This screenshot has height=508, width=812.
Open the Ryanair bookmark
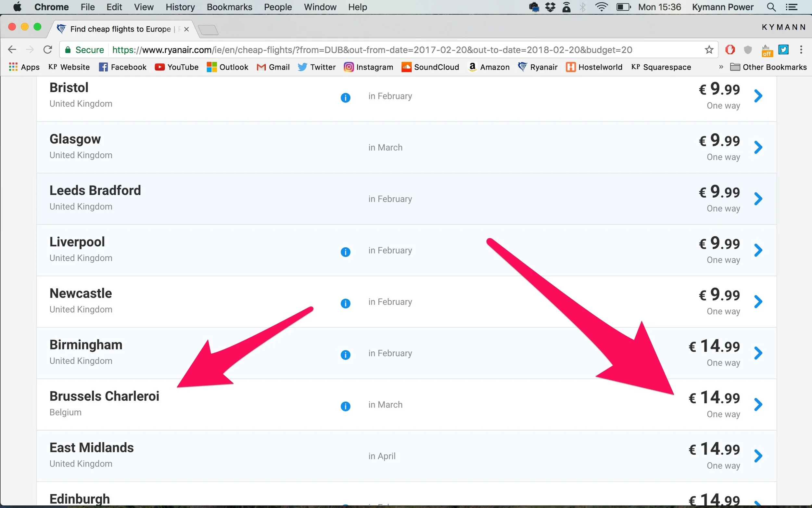538,67
